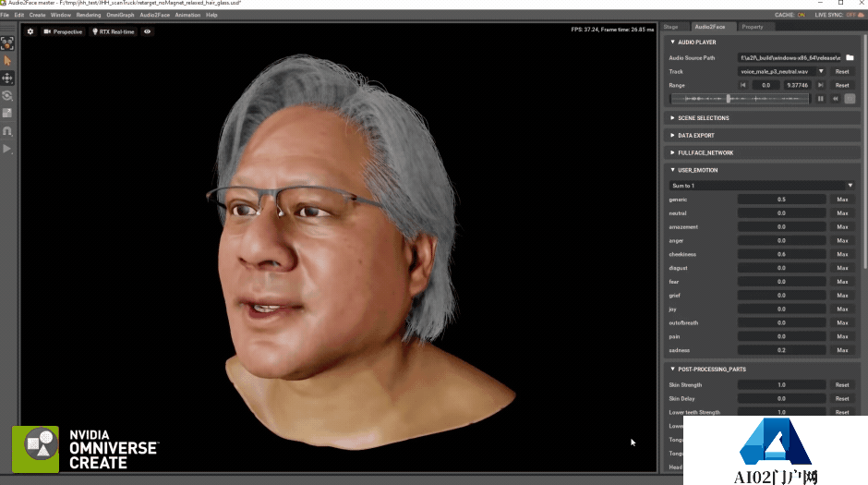The width and height of the screenshot is (868, 485).
Task: Browse audio source path folder icon
Action: pyautogui.click(x=850, y=57)
